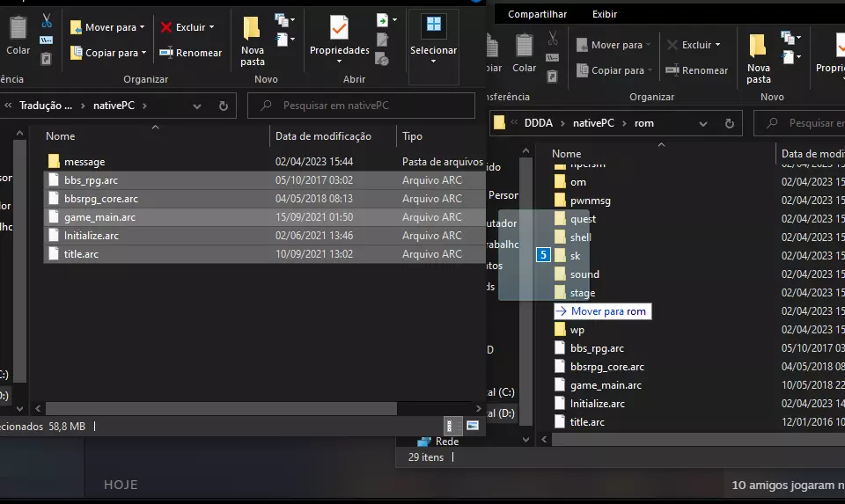Click Renomear in rom window
The image size is (845, 504).
point(697,70)
